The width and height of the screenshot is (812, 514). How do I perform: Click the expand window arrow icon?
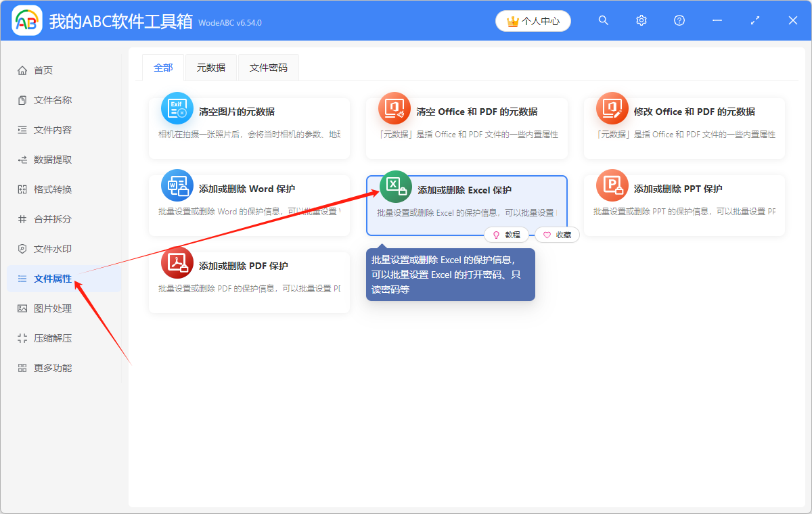tap(754, 20)
